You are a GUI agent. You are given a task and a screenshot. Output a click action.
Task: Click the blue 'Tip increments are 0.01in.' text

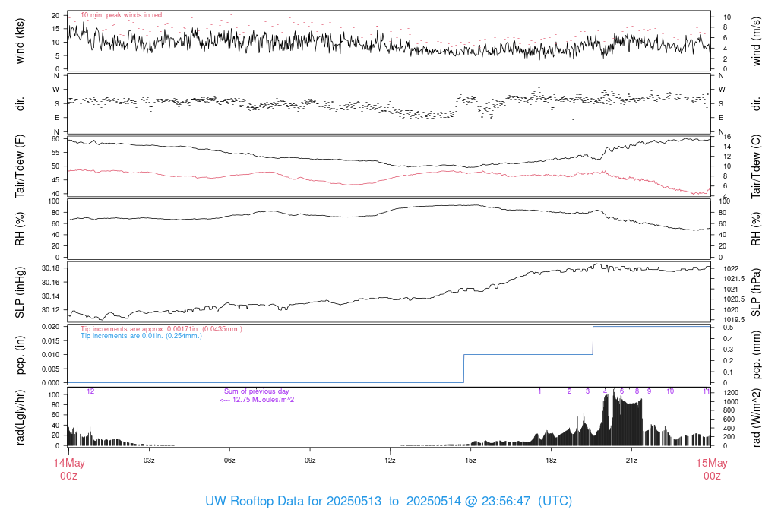click(141, 335)
